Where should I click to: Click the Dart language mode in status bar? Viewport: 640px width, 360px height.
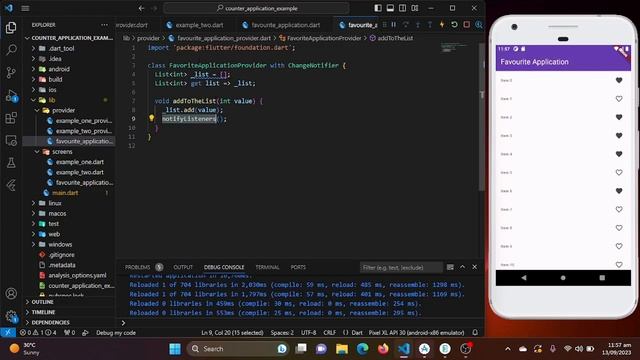357,333
